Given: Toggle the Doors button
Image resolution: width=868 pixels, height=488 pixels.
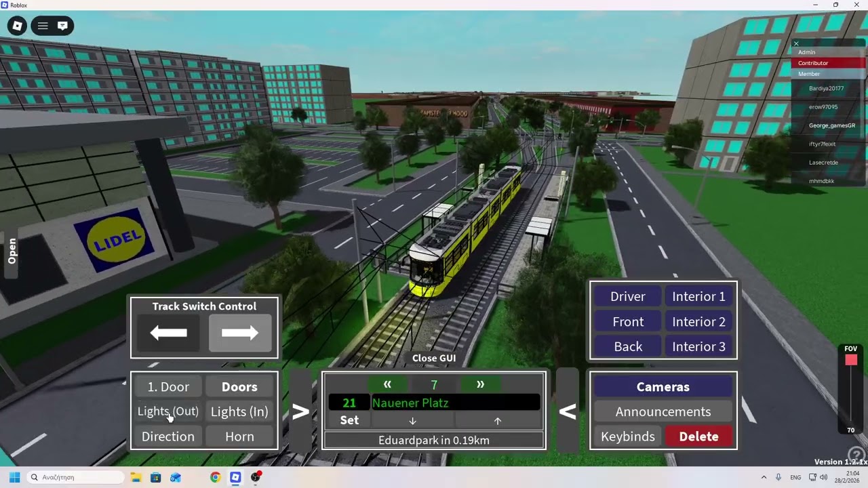Looking at the screenshot, I should 239,387.
